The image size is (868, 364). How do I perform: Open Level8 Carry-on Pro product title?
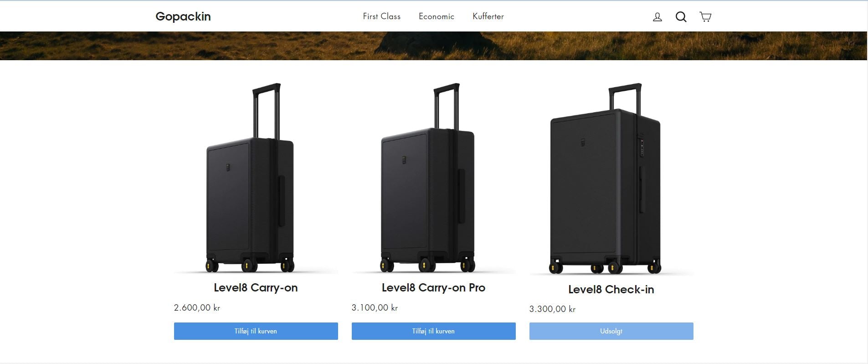[433, 288]
